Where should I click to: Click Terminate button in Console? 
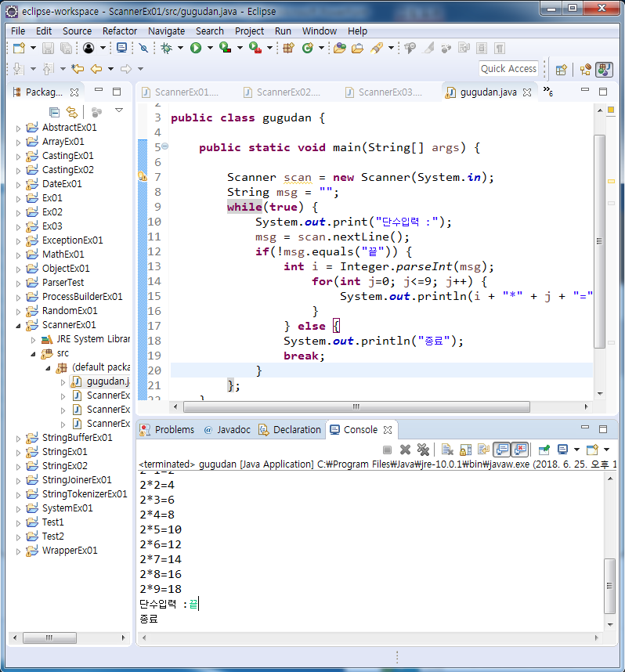pos(387,450)
